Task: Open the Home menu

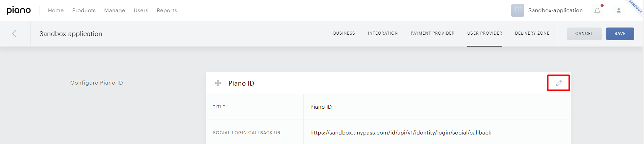Action: (x=56, y=11)
